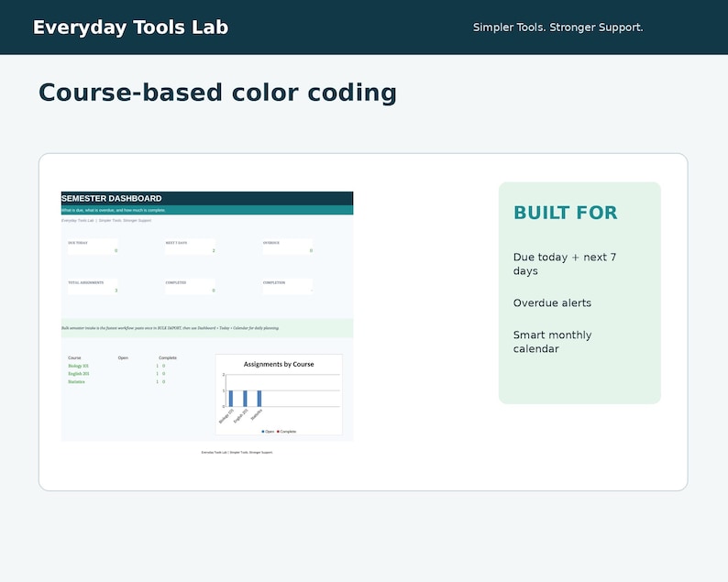Click the Simpler Tools. Stronger Support. tagline
Viewport: 728px width, 582px height.
click(557, 27)
